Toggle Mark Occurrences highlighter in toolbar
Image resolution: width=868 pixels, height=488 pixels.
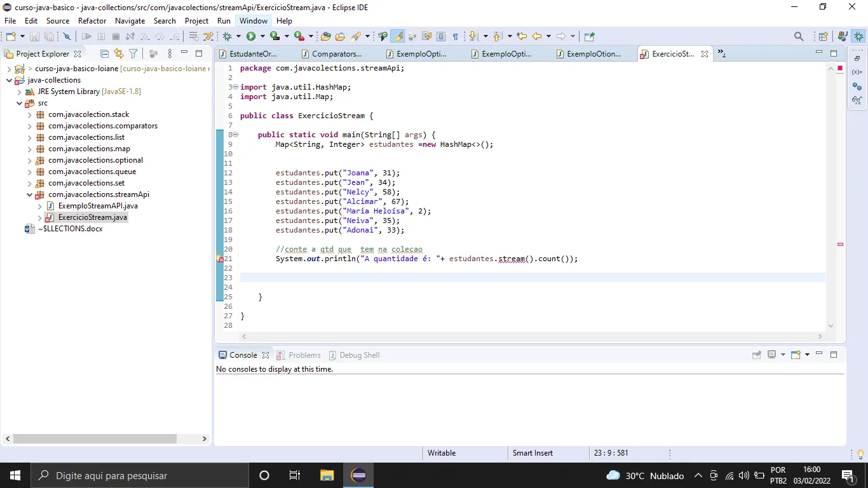click(398, 37)
